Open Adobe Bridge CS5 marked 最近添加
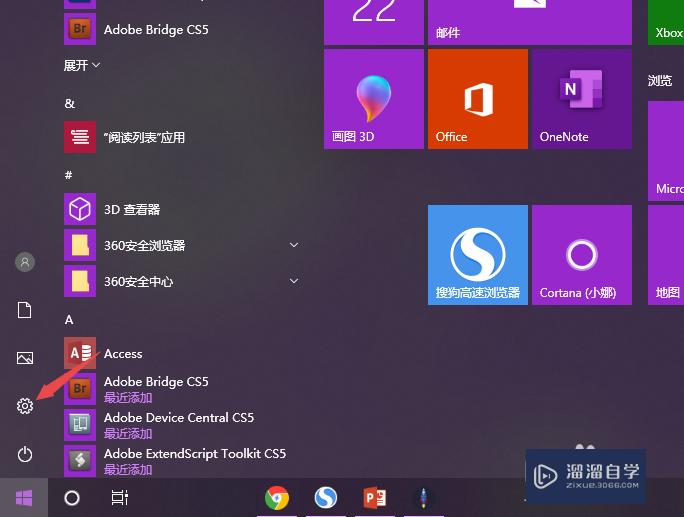This screenshot has width=684, height=517. point(183,389)
